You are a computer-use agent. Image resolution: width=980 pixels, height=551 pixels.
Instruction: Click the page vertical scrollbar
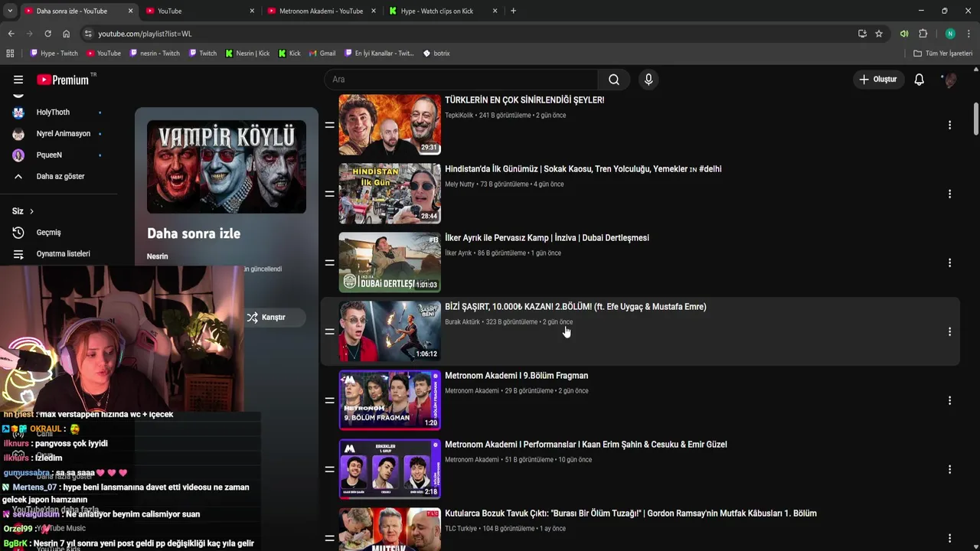click(x=976, y=119)
